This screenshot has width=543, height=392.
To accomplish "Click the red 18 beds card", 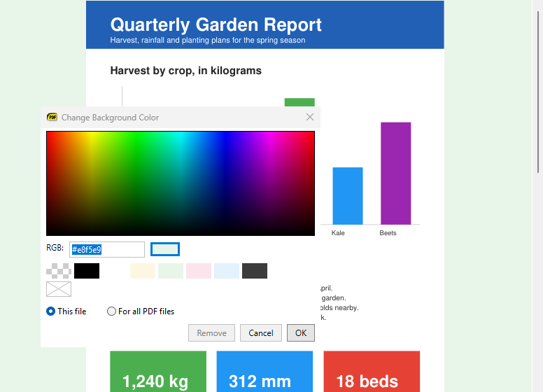I will (372, 372).
